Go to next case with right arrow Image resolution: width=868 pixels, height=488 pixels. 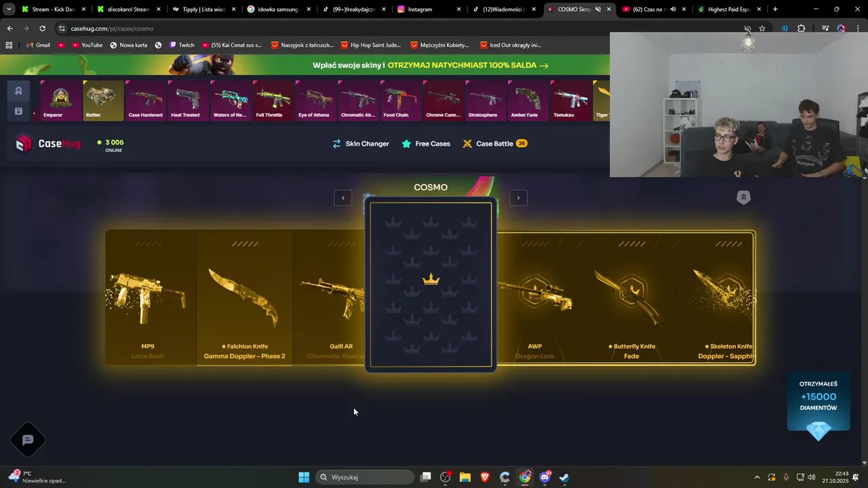(x=518, y=198)
